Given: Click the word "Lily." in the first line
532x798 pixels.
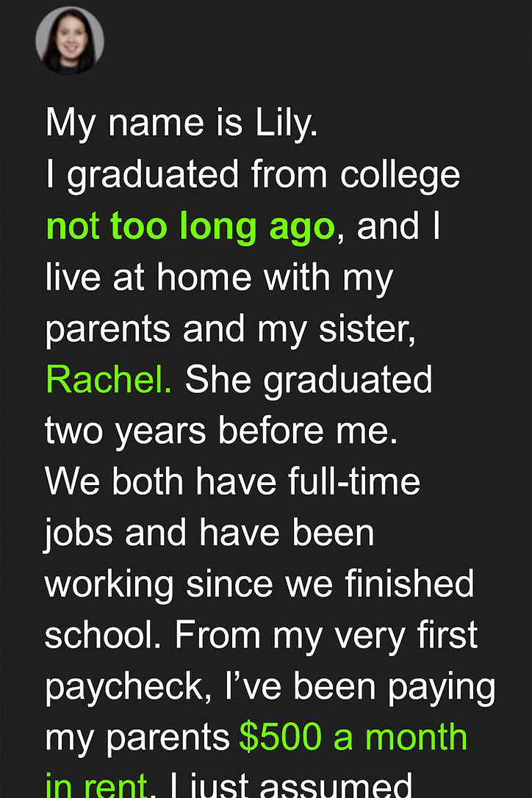Looking at the screenshot, I should pyautogui.click(x=287, y=123).
